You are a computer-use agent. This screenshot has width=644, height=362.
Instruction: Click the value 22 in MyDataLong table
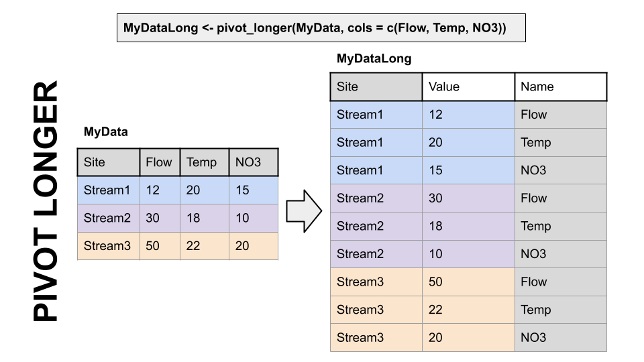click(x=436, y=310)
